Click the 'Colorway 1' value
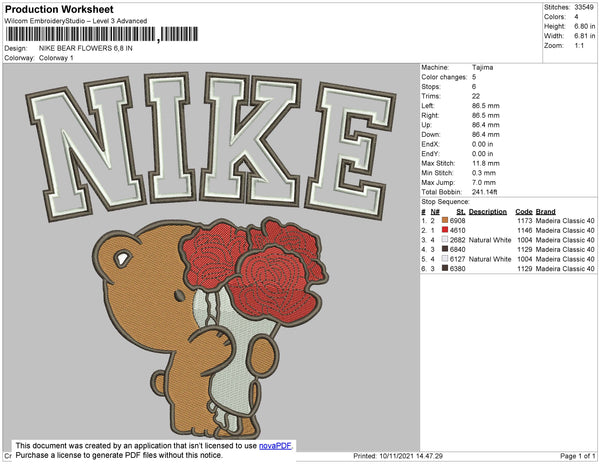 (56, 58)
